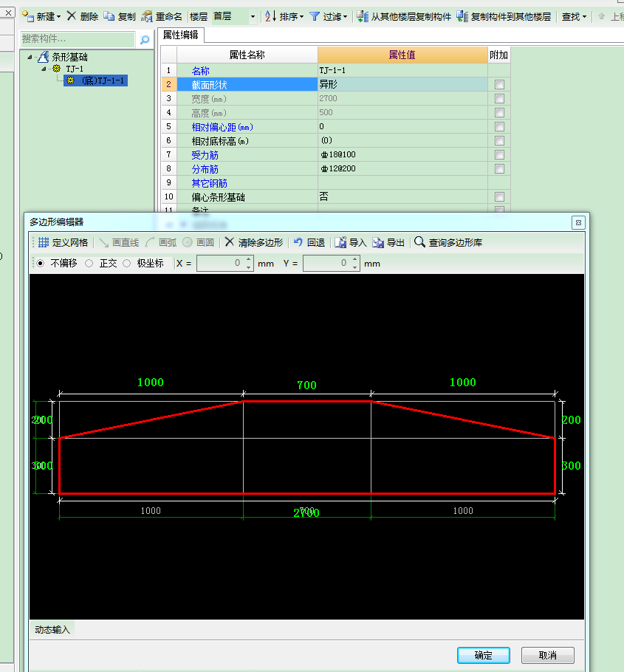The image size is (624, 672).
Task: Click the 上移 up arrow icon
Action: click(601, 16)
